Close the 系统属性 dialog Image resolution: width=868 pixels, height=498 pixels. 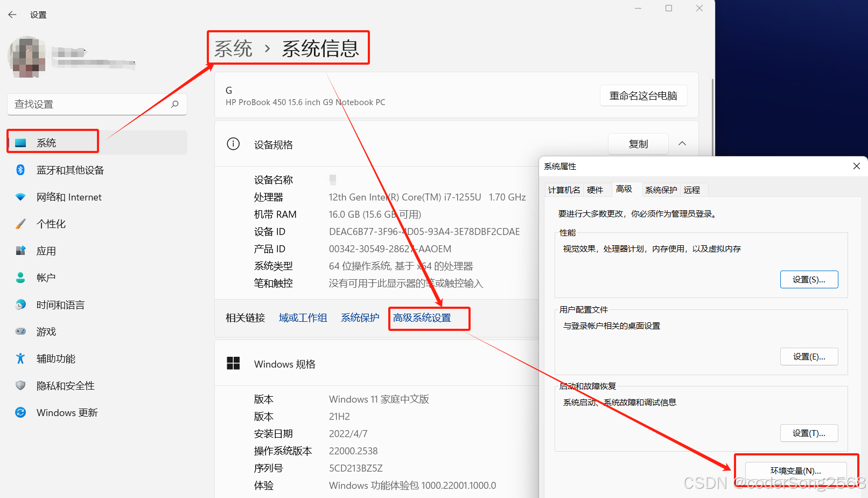(857, 166)
